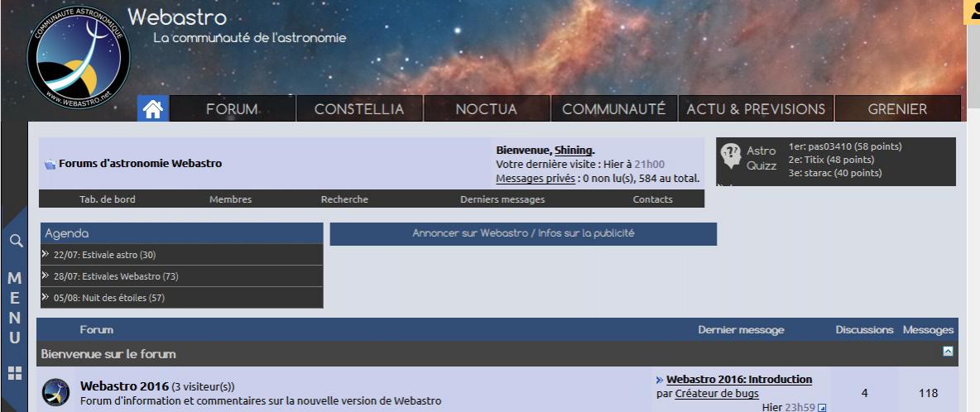Click the Dernier message column header
Screen dimensions: 980x412
coord(741,329)
